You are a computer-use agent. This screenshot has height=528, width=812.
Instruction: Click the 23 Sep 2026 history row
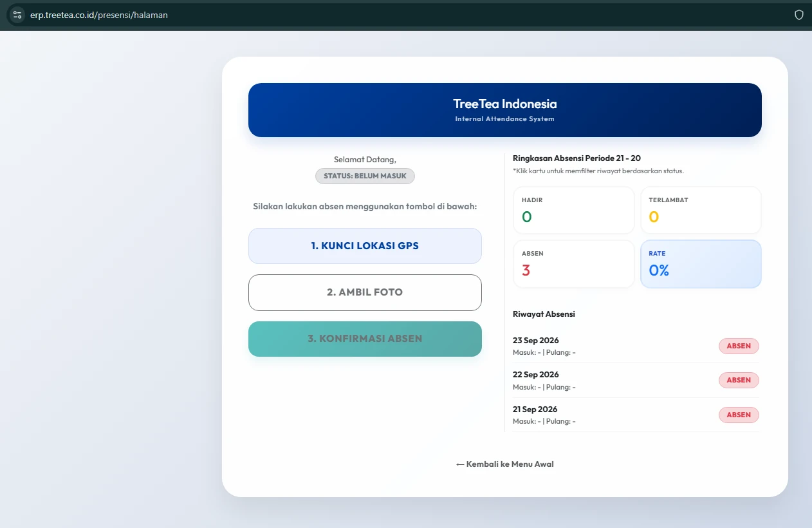coord(636,346)
